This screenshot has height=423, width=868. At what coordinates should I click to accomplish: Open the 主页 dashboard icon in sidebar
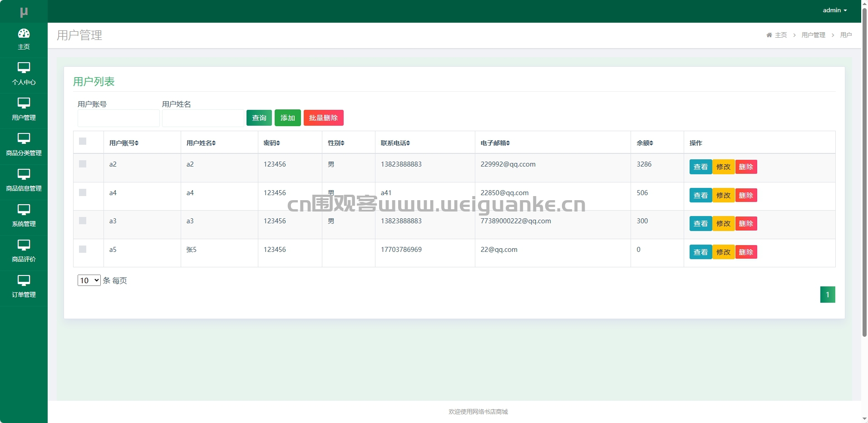(x=24, y=33)
